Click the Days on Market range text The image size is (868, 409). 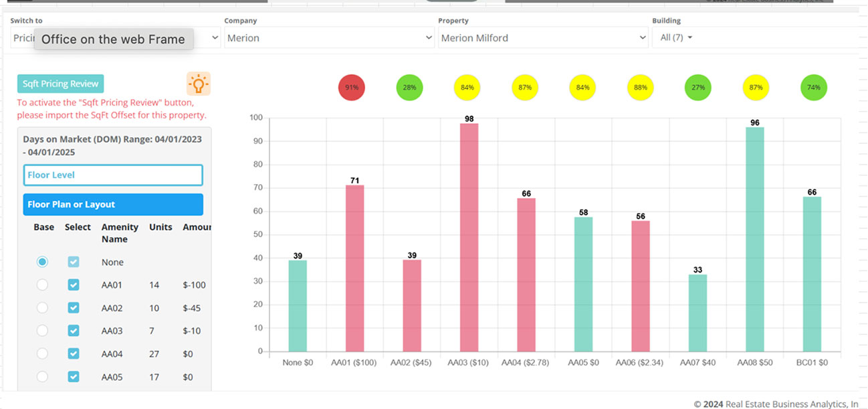[x=112, y=145]
